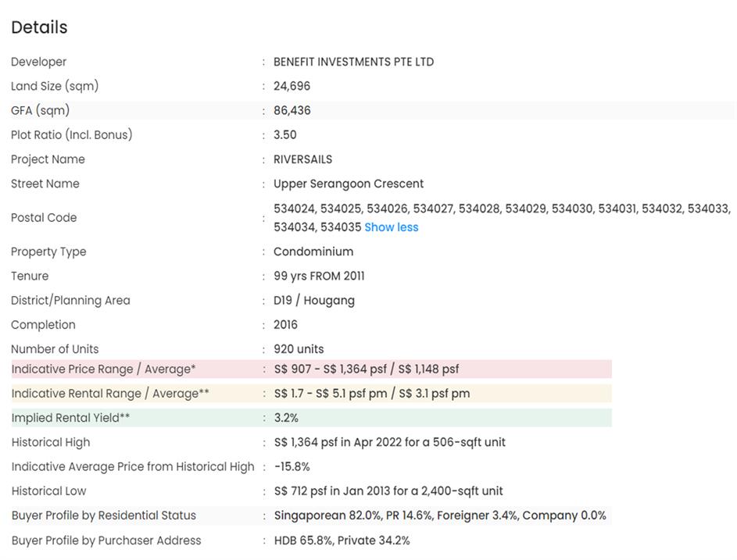
Task: Click the Indicative Rental Range label in yellow row
Action: click(110, 394)
